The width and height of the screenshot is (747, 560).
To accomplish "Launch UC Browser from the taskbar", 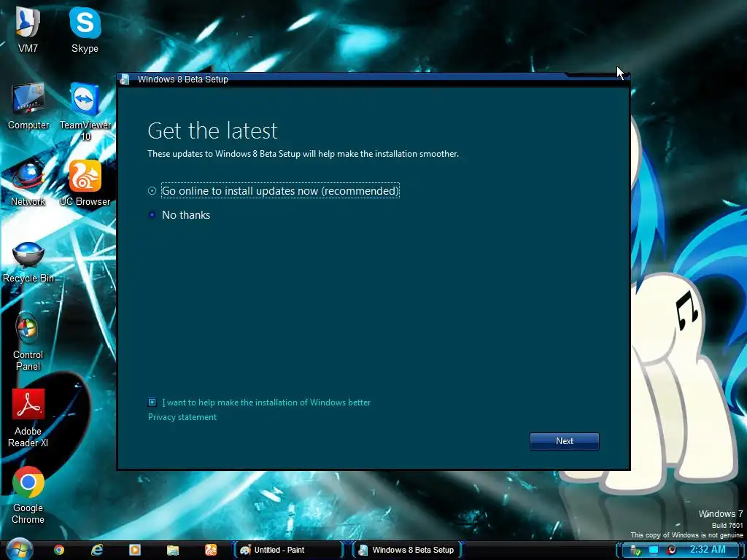I will (x=211, y=550).
